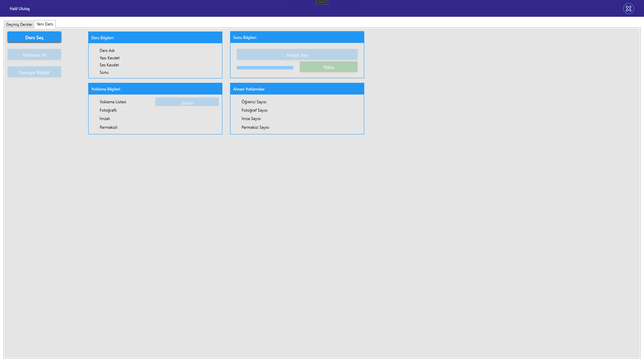
Task: Click the green Yükle button
Action: coord(328,67)
